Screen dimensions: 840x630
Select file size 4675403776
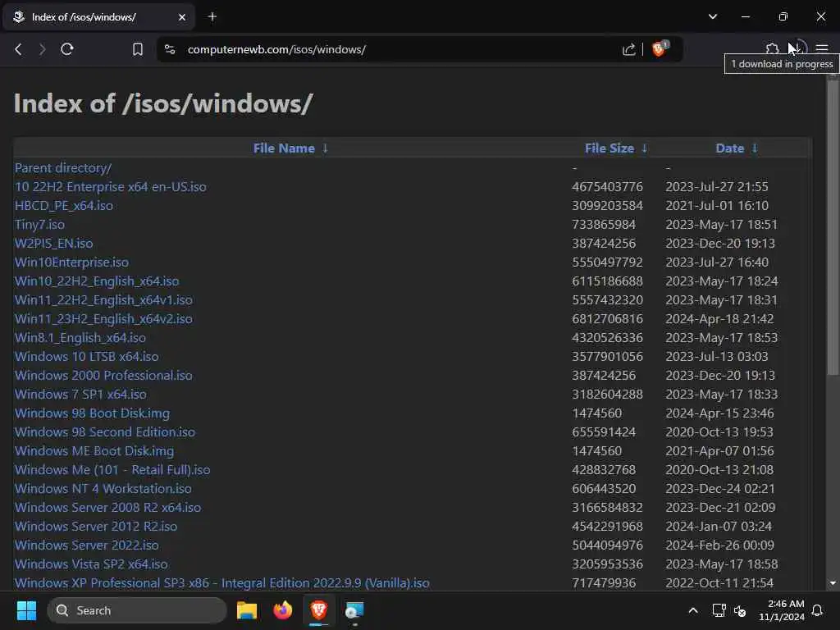(x=608, y=187)
